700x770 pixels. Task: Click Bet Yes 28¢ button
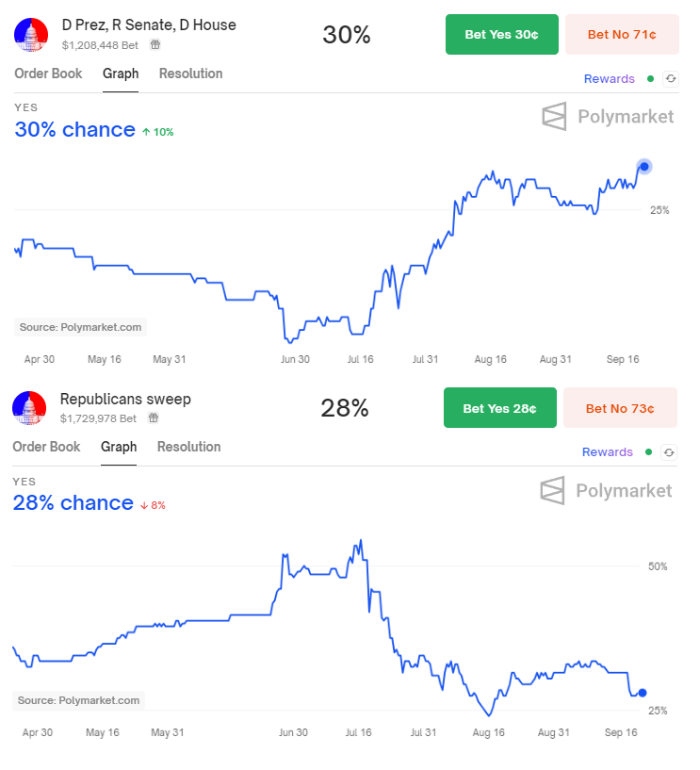click(499, 407)
